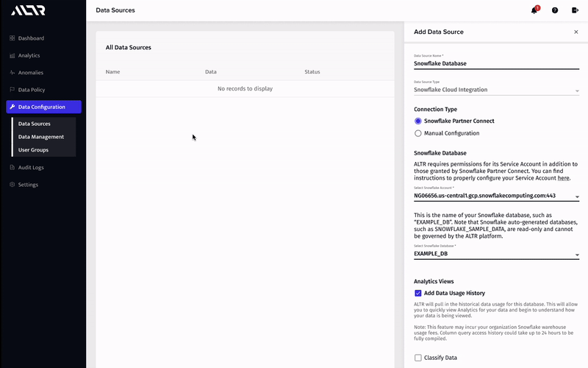Click the 'Connection Type' heading

point(435,109)
